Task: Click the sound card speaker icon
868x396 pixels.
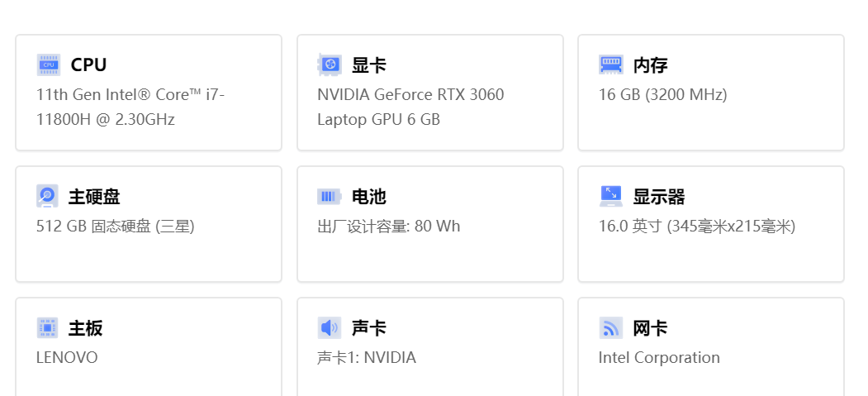Action: tap(329, 327)
